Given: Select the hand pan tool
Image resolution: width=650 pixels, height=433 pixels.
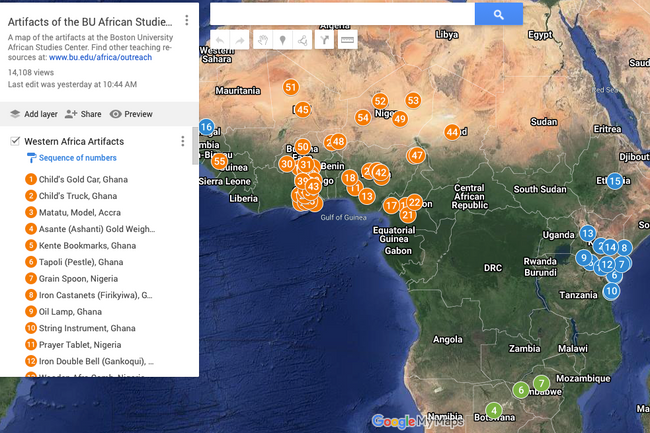Looking at the screenshot, I should (x=263, y=40).
